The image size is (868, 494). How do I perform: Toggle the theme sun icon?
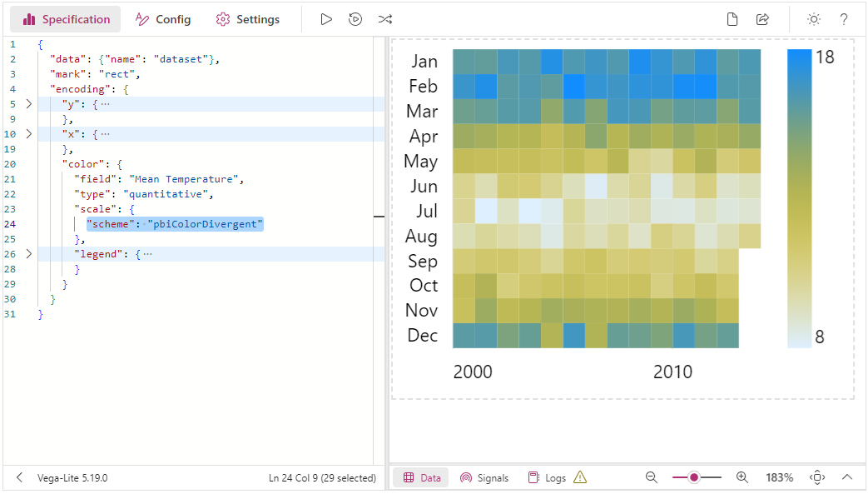pyautogui.click(x=814, y=19)
